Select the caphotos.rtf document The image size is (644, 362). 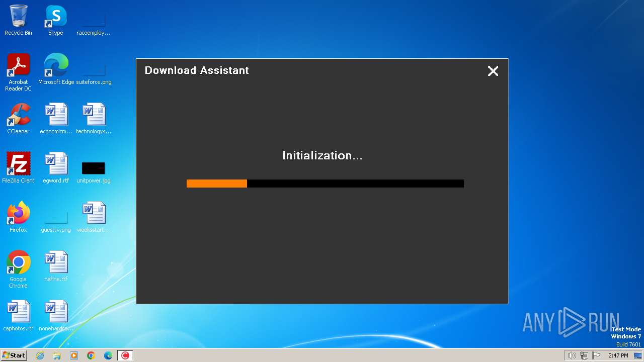[18, 316]
